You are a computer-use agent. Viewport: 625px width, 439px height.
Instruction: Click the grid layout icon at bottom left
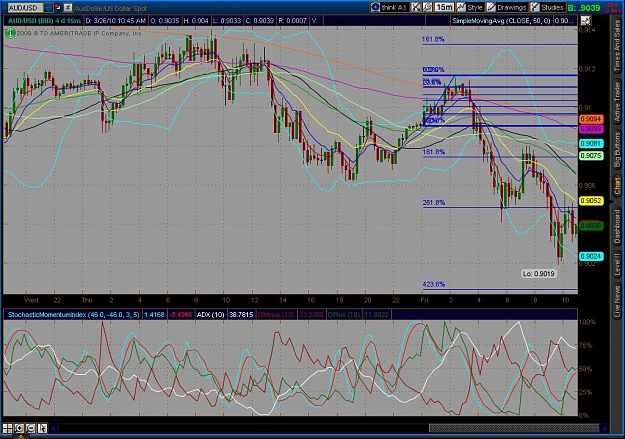(7, 428)
